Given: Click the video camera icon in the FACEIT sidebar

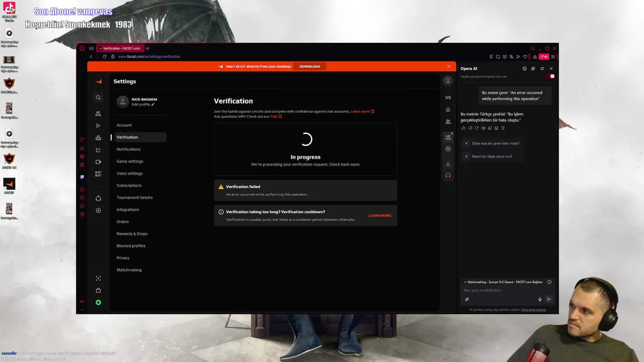Looking at the screenshot, I should pos(98,162).
